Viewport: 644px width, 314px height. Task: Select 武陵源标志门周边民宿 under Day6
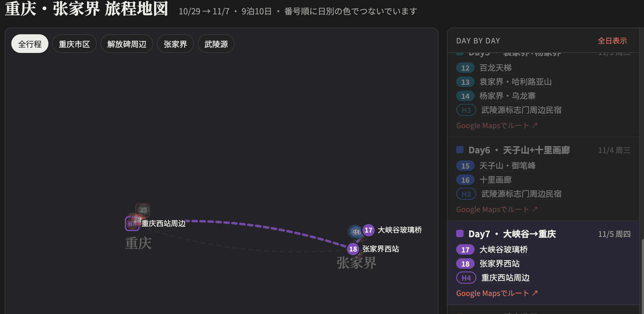521,194
